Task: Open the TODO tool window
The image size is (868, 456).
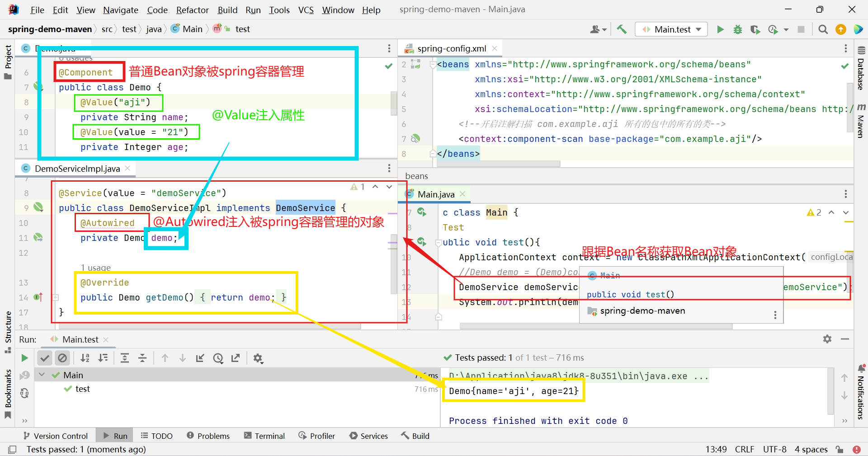Action: pyautogui.click(x=156, y=436)
